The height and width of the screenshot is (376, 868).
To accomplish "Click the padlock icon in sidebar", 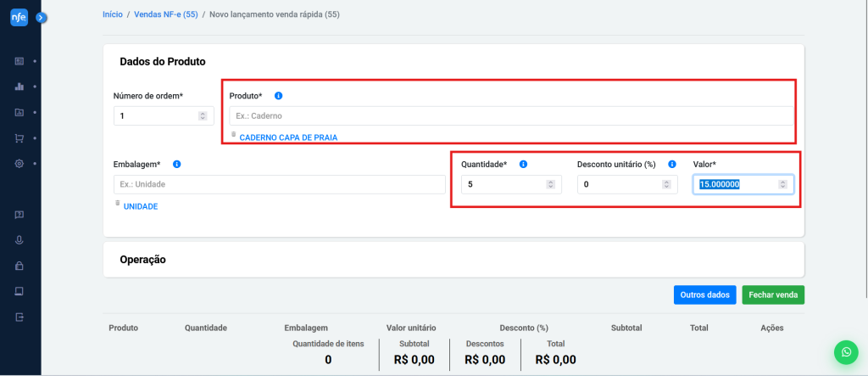I will pos(19,266).
